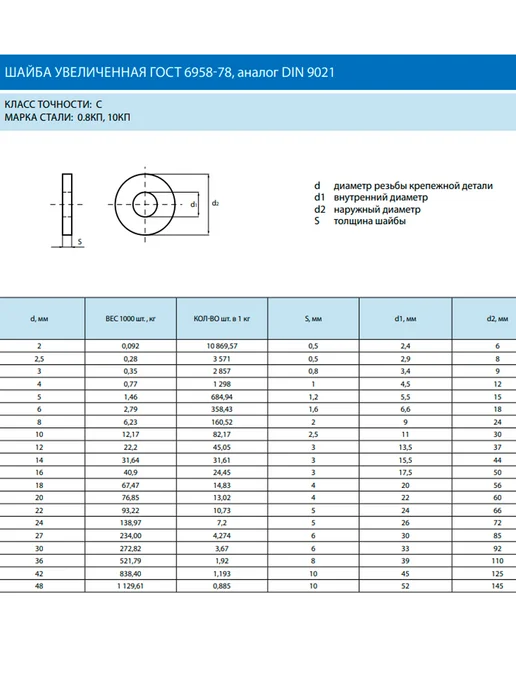Select the line 'КЛАСС ТОЧНОСТИ: С'

53,104
